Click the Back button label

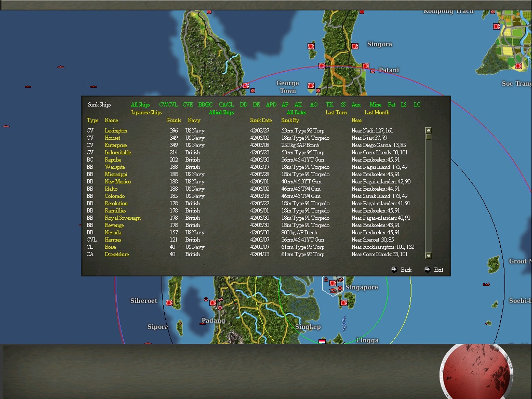coord(406,270)
